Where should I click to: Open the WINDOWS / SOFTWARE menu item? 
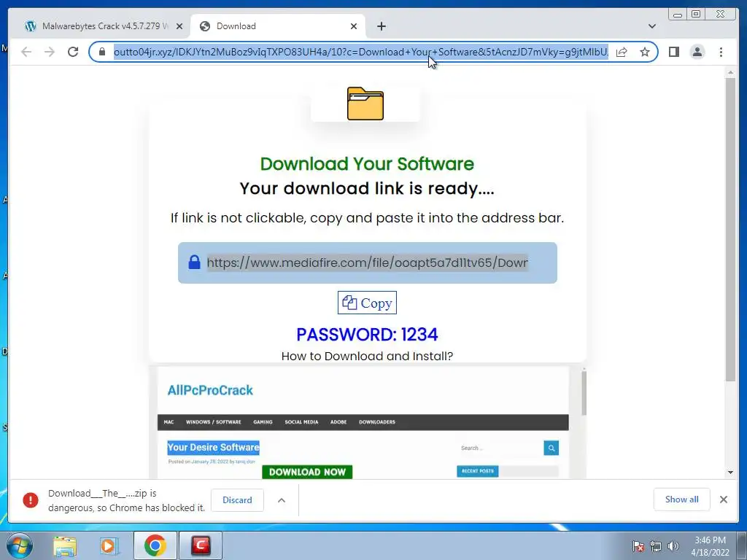(214, 422)
